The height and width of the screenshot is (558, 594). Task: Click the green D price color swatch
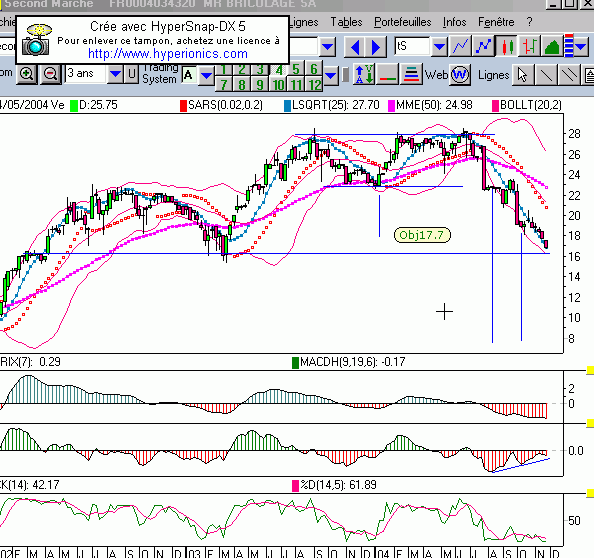coord(73,106)
